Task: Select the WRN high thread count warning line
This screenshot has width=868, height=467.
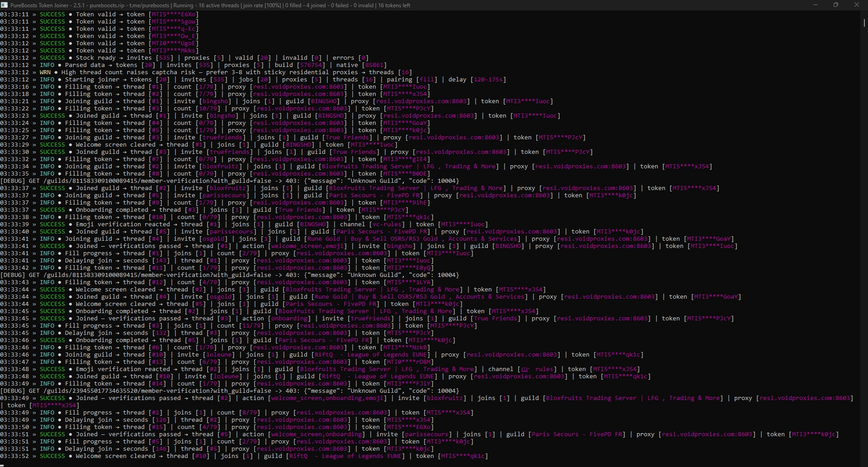Action: (206, 72)
